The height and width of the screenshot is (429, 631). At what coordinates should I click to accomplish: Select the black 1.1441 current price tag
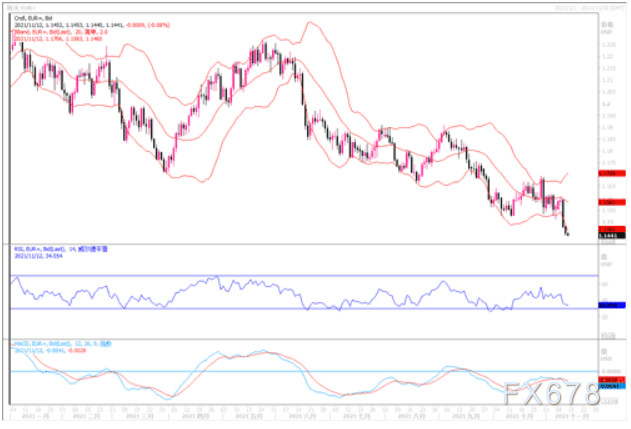pos(612,236)
